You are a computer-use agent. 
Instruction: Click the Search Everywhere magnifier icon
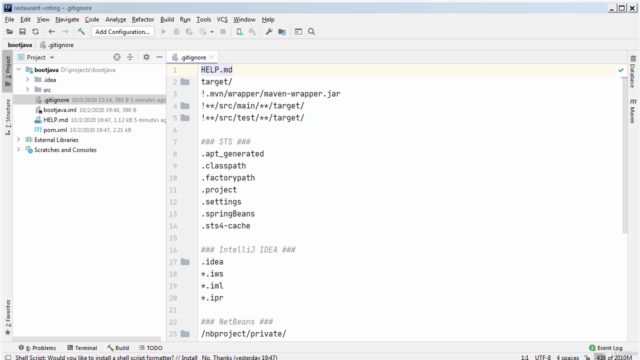click(x=311, y=32)
